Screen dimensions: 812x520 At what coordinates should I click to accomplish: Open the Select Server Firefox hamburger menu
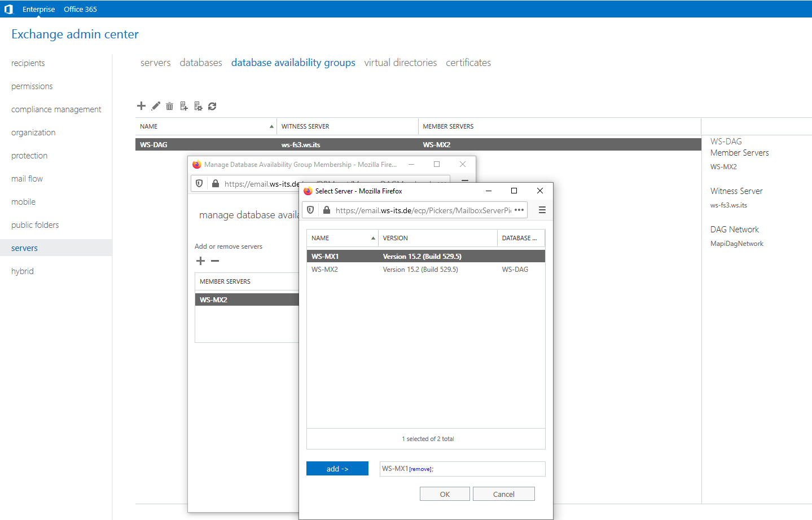click(x=542, y=210)
